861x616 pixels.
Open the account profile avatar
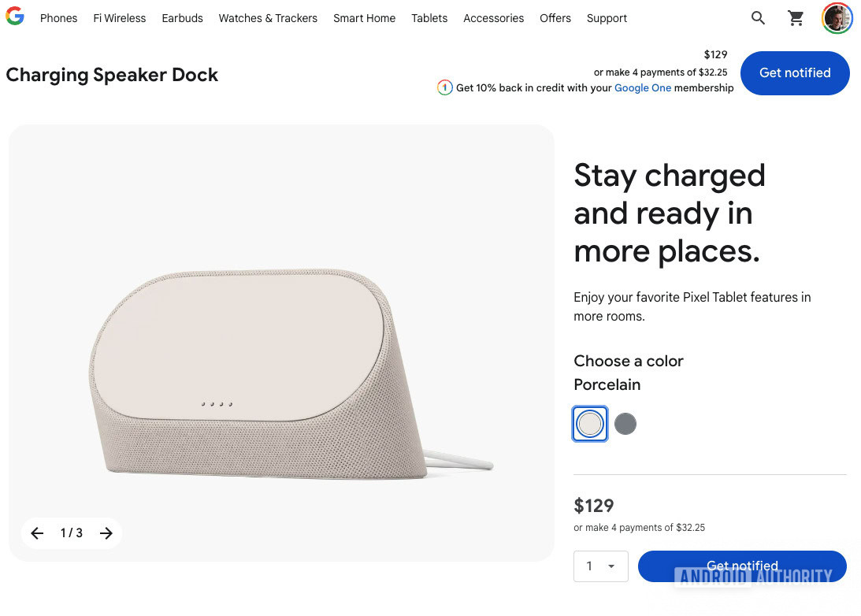click(x=837, y=18)
